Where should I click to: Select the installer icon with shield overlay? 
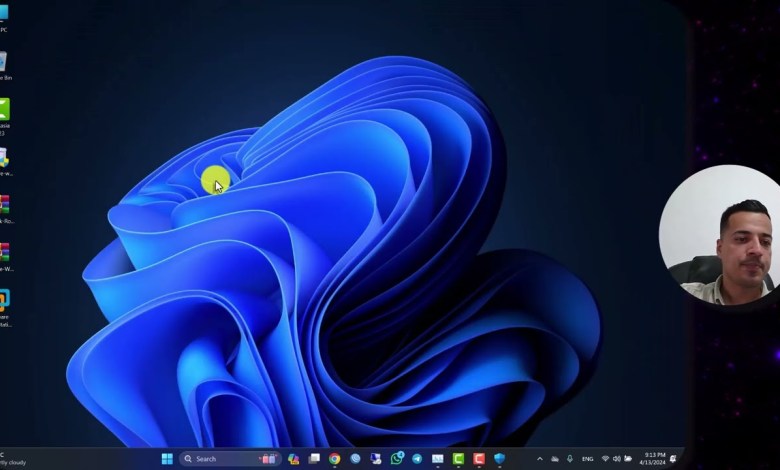4,162
